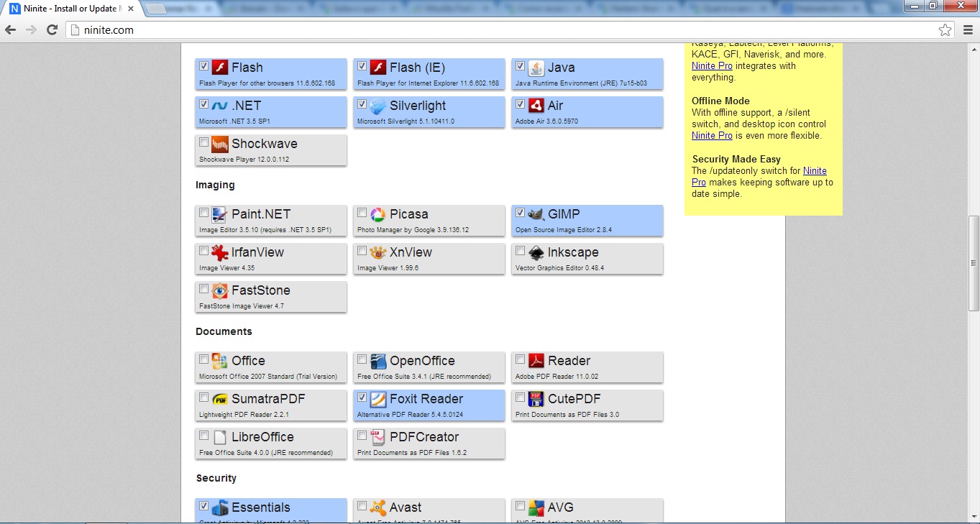Click the FastStone eye icon

220,290
